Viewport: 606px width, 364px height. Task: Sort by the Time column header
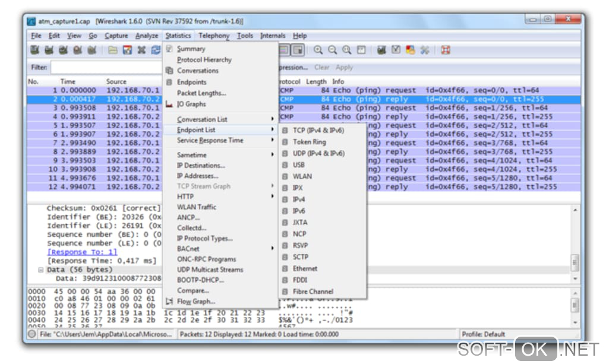coord(68,81)
